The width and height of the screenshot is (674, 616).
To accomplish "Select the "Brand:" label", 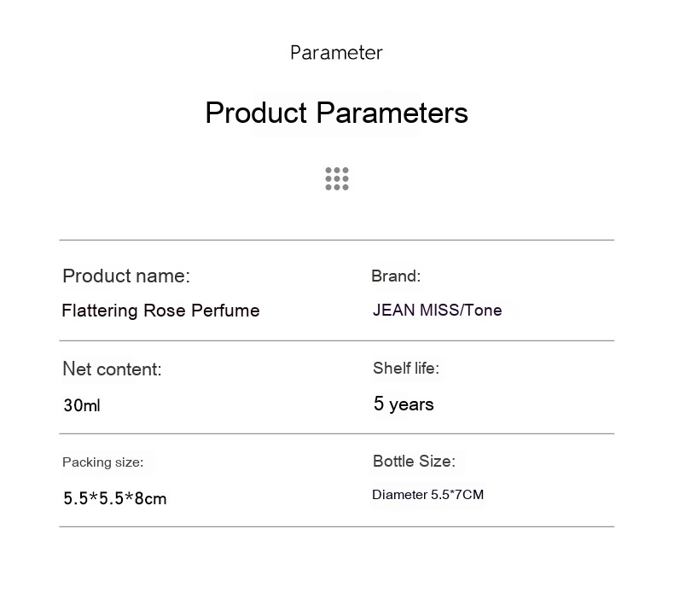I will click(x=396, y=276).
